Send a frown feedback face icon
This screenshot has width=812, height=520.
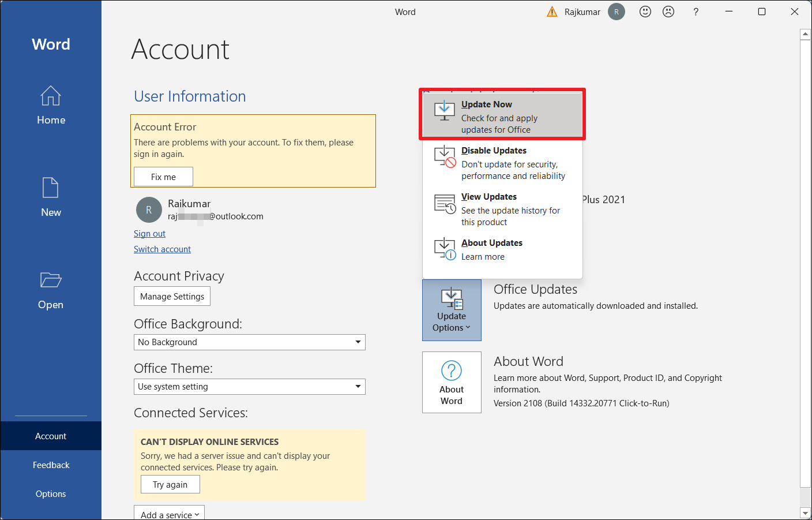pos(668,12)
